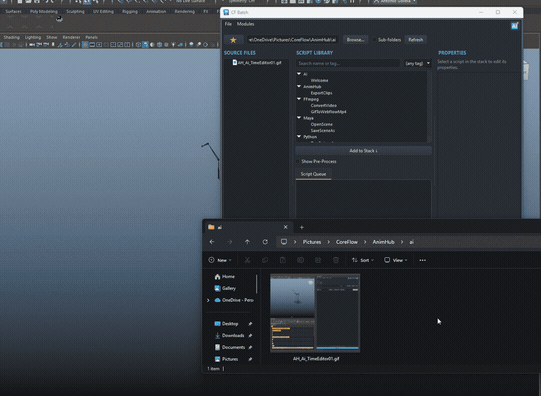Expand the OneDrive node in Explorer sidebar
This screenshot has height=396, width=541.
pos(208,300)
